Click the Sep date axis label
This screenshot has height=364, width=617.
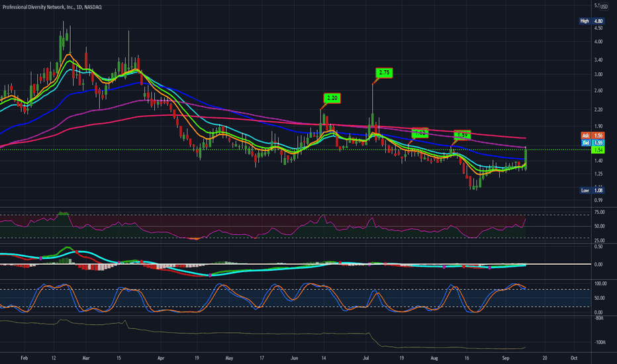(506, 358)
